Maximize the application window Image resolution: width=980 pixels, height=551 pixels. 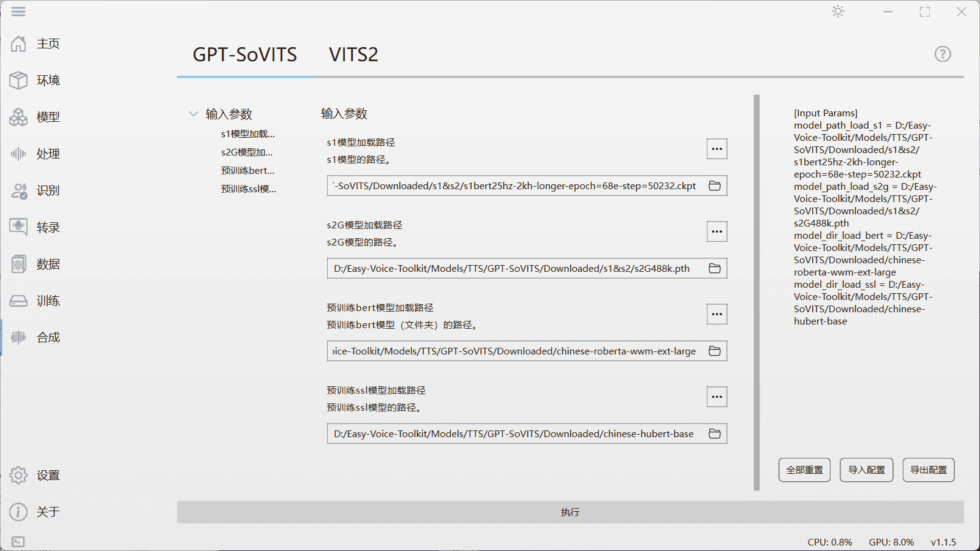(925, 12)
